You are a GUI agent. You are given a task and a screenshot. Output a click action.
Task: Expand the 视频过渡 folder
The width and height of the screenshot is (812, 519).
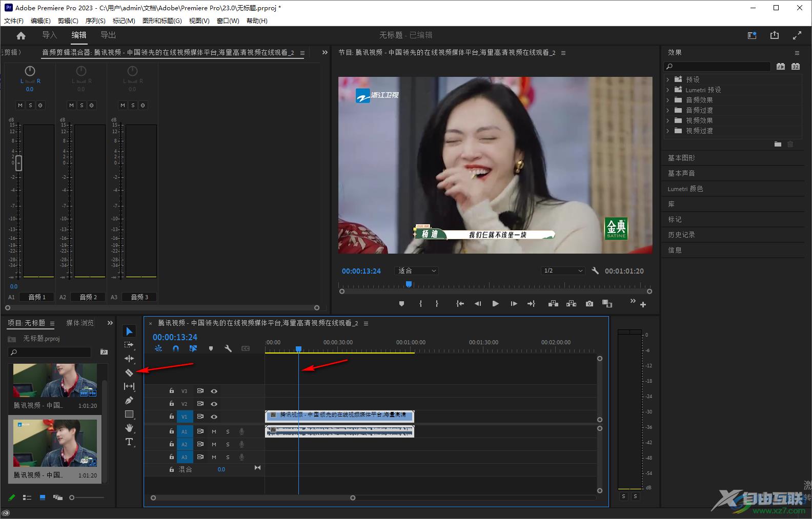(x=668, y=131)
